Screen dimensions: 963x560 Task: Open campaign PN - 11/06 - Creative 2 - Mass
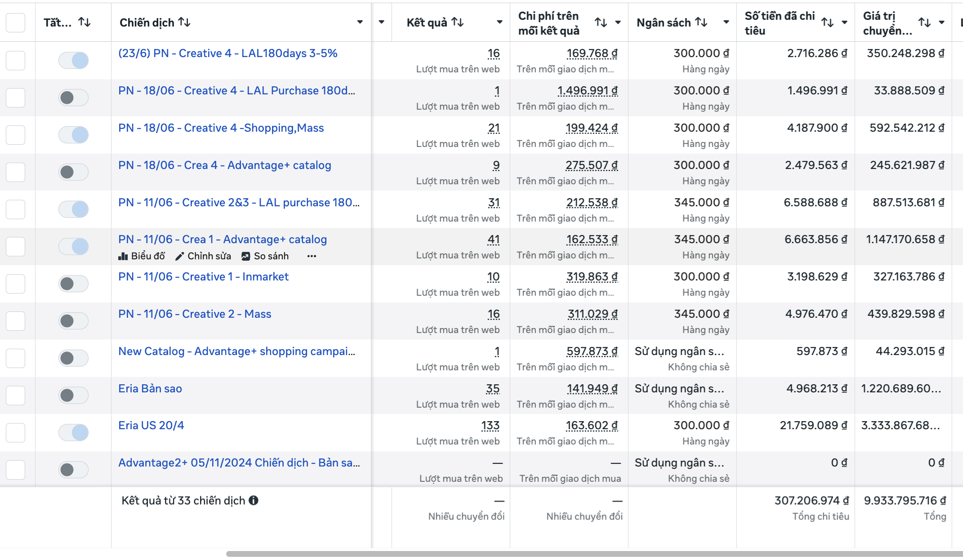[195, 314]
